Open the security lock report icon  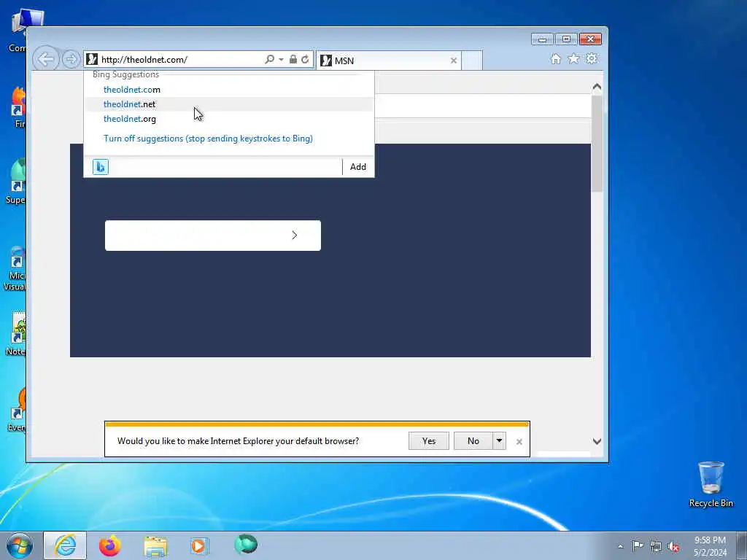coord(293,59)
